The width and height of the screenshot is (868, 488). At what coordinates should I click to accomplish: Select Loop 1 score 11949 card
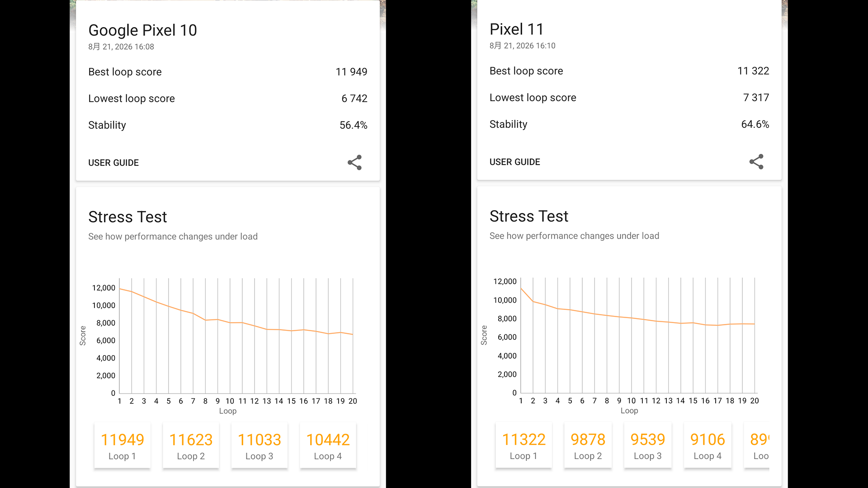point(123,446)
